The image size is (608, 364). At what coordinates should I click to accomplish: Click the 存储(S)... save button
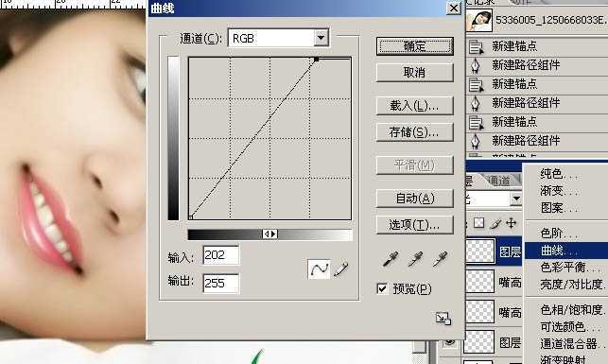[414, 132]
